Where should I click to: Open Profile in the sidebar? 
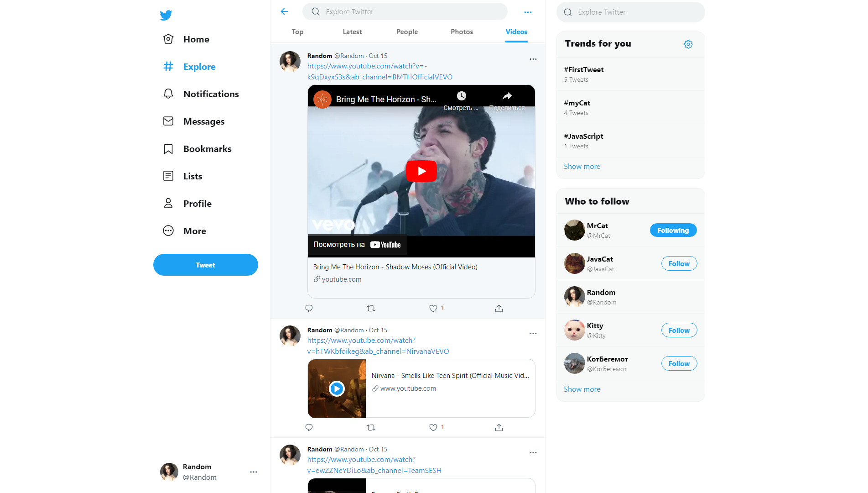(187, 204)
